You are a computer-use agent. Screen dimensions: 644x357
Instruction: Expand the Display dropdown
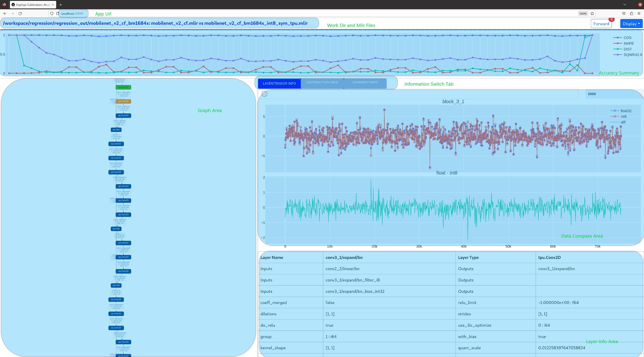click(x=631, y=24)
